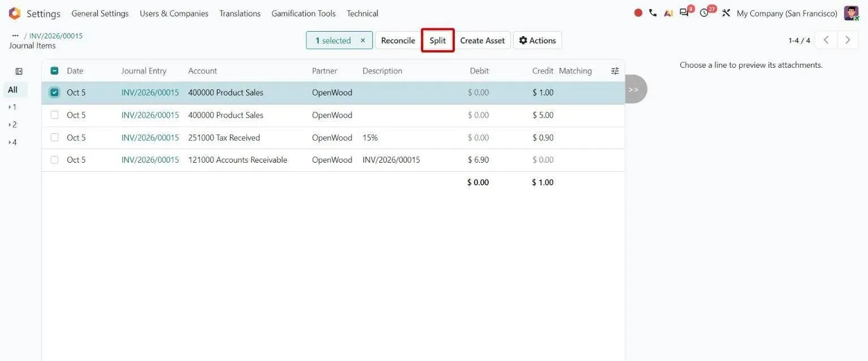The height and width of the screenshot is (361, 868).
Task: Click the red recording status dot
Action: click(638, 13)
